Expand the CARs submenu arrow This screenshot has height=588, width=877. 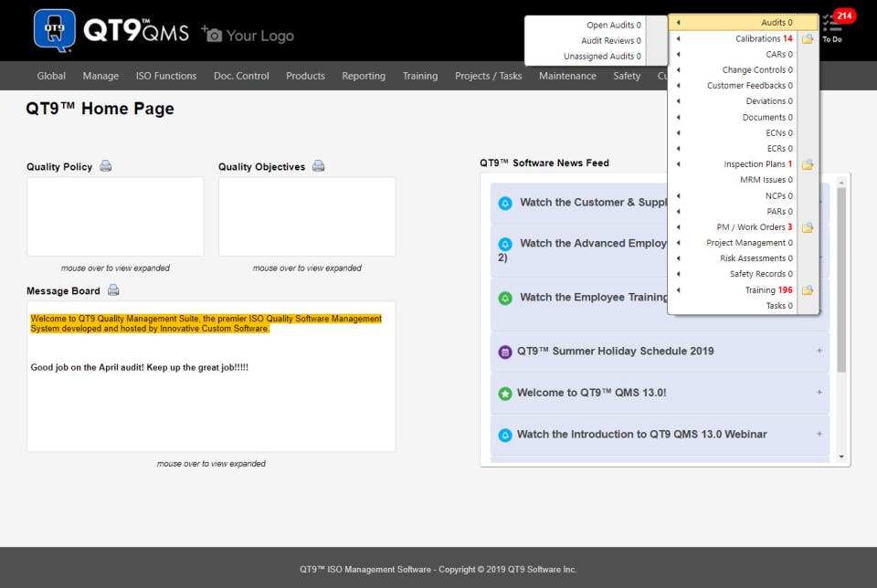point(679,54)
